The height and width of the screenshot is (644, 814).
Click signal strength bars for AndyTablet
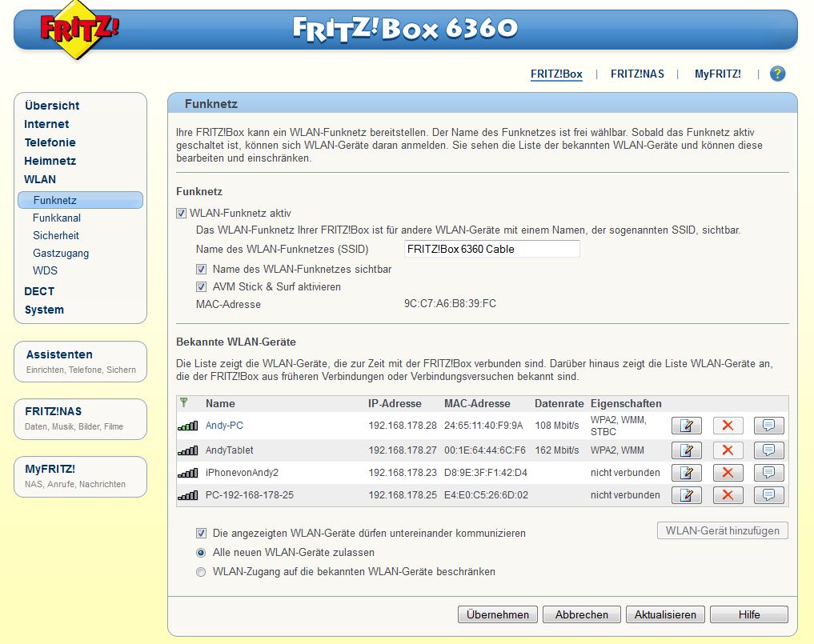(187, 450)
